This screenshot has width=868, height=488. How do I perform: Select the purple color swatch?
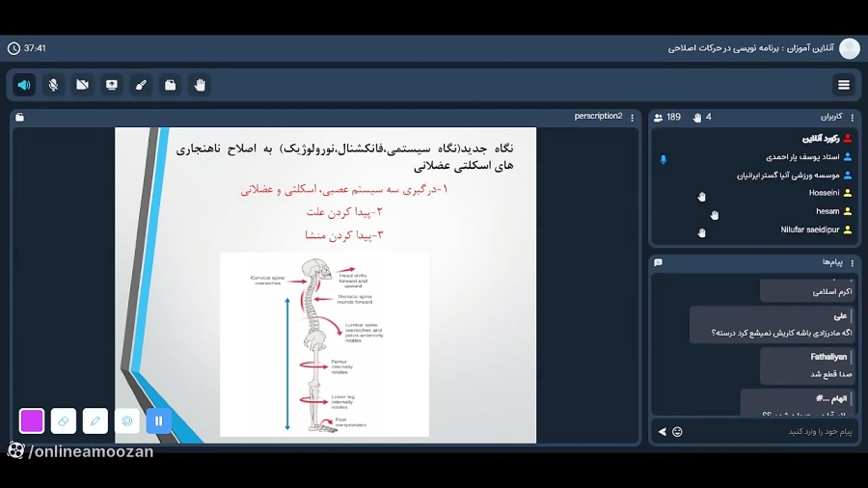point(32,421)
